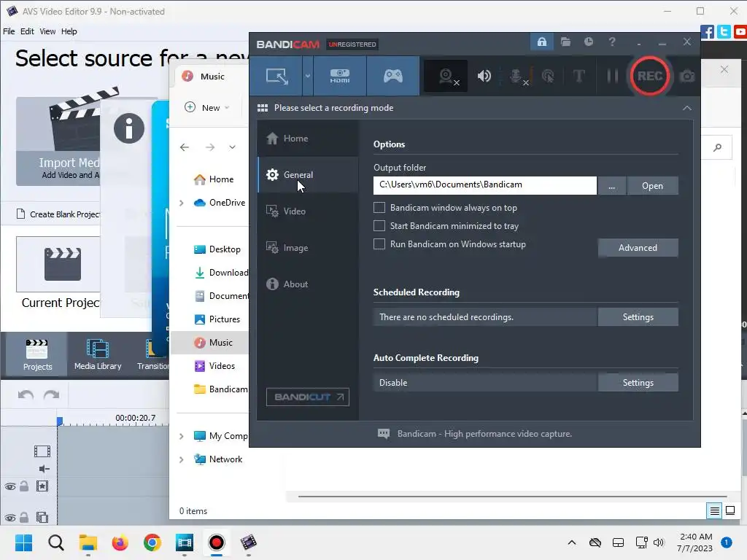Screen dimensions: 747x560
Task: Click the Advanced options button
Action: [x=638, y=248]
